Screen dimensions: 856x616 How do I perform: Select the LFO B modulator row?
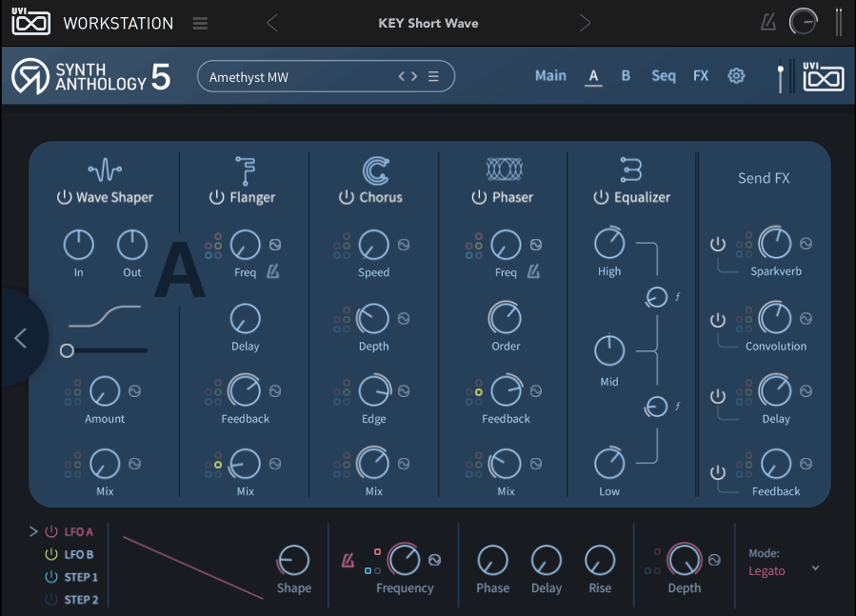[70, 554]
